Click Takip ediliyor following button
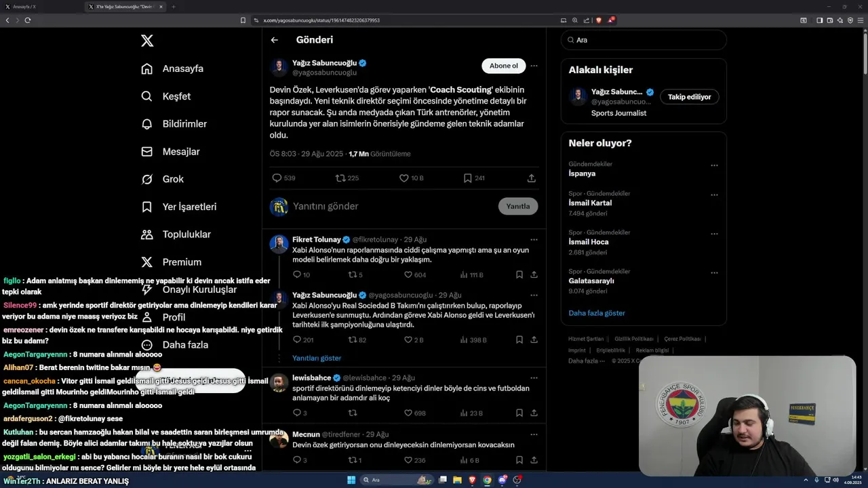868x488 pixels. click(x=689, y=97)
